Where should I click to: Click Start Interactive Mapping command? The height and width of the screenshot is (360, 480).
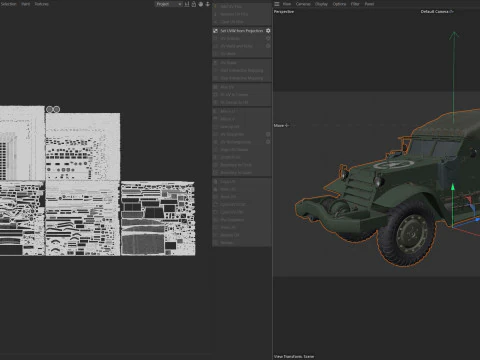[242, 70]
